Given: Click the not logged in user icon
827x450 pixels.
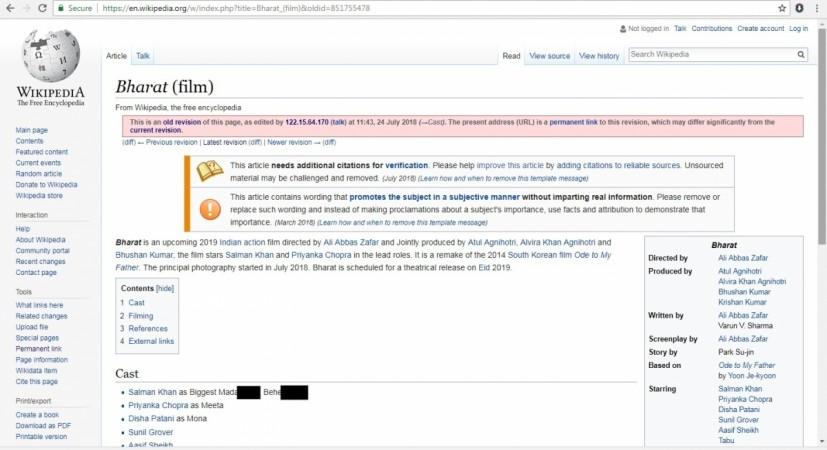Looking at the screenshot, I should click(x=623, y=28).
